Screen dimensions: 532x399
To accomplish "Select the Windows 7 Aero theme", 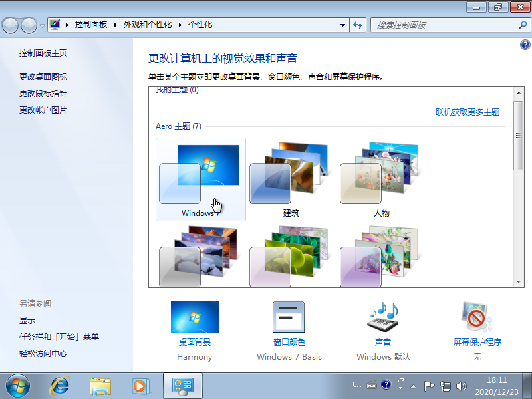I will [x=200, y=178].
